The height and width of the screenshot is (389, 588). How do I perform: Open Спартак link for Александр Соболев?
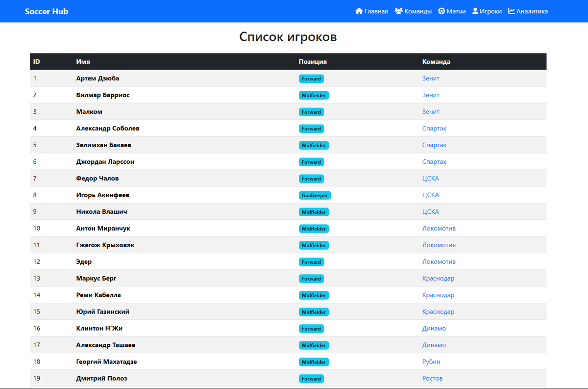click(435, 129)
